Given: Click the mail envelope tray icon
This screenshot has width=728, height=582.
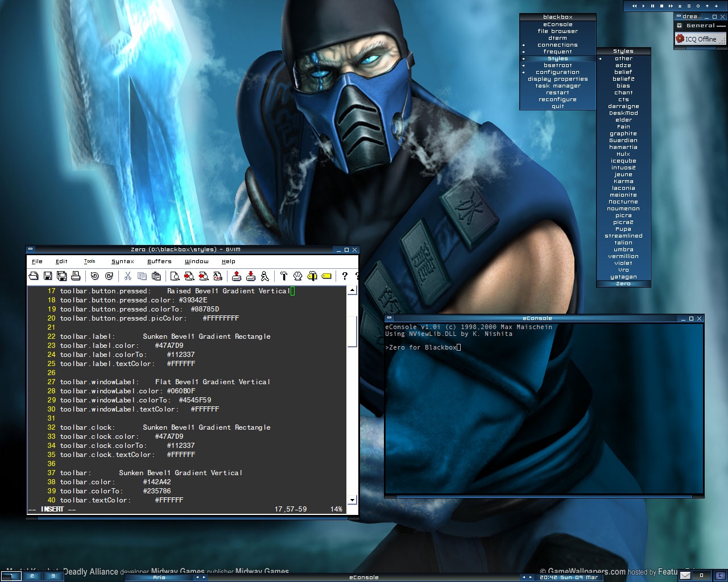Looking at the screenshot, I should (x=685, y=576).
